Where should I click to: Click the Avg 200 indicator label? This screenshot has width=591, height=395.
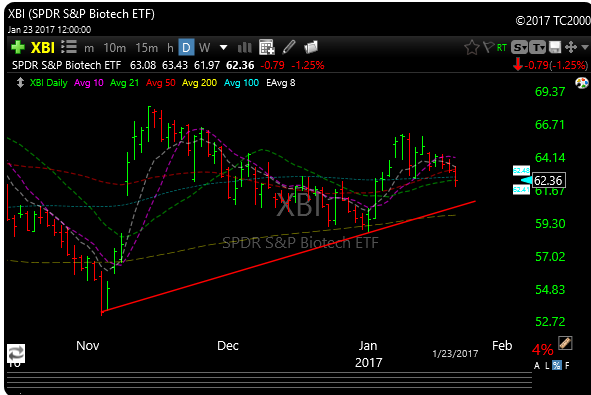[x=199, y=83]
